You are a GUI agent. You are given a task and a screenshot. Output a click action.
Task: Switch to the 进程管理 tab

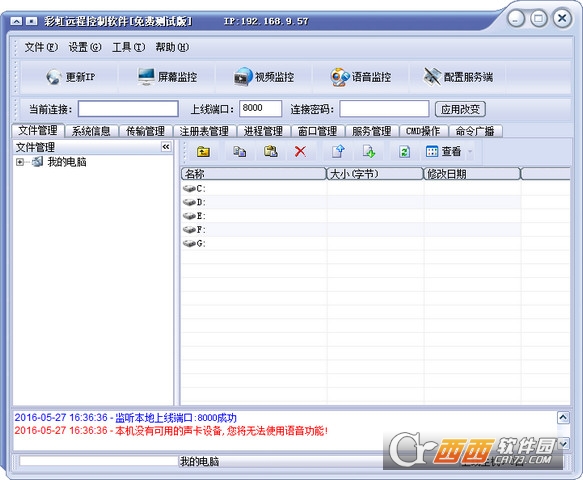263,131
